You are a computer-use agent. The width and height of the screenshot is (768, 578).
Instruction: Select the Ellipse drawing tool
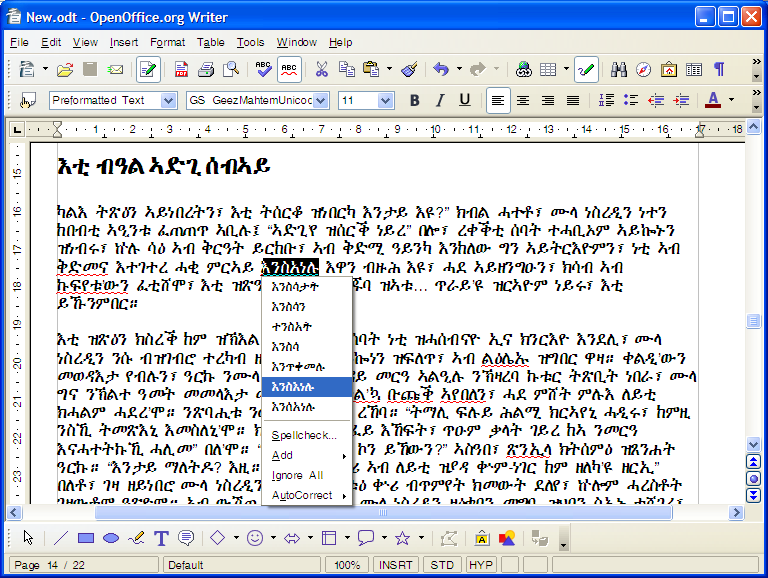pyautogui.click(x=111, y=539)
